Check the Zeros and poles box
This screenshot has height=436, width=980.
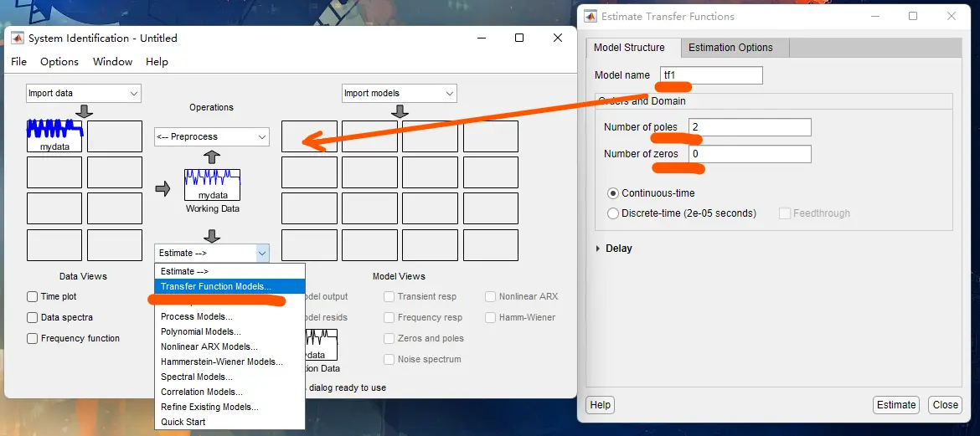tap(389, 339)
